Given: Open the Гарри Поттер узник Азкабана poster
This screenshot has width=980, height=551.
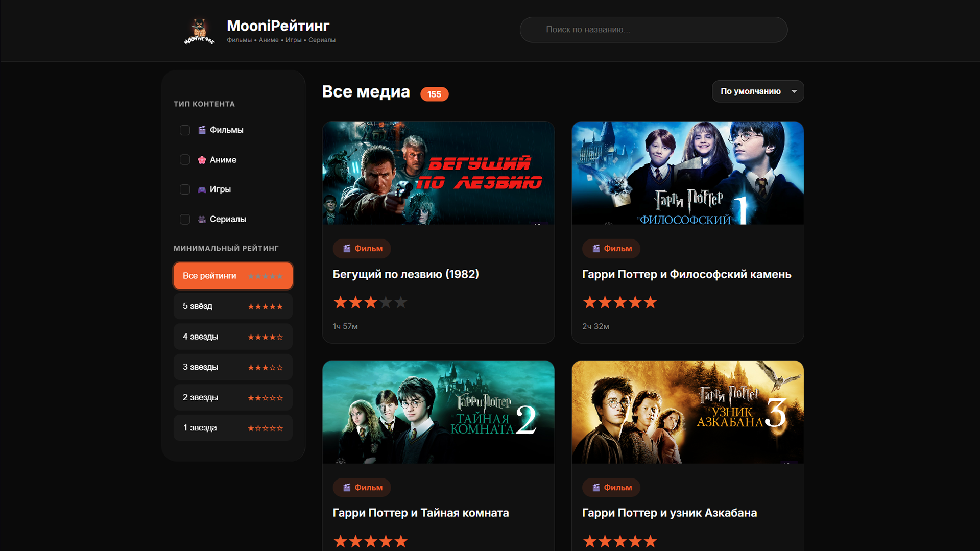Looking at the screenshot, I should point(687,412).
